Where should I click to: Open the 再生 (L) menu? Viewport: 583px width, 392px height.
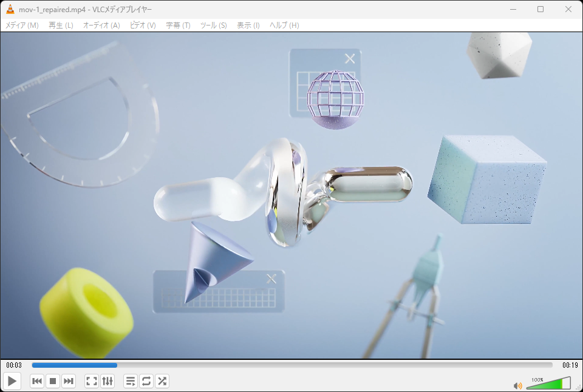pos(61,25)
